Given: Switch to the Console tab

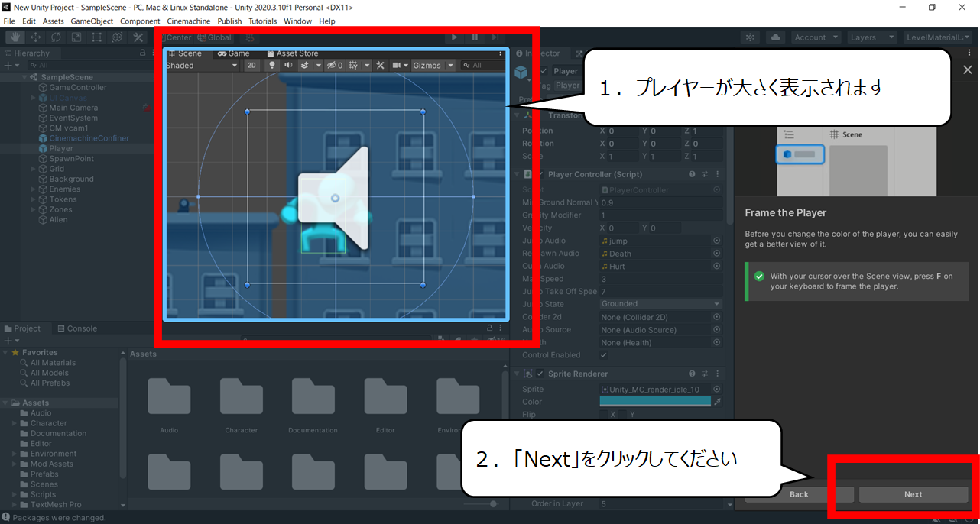Looking at the screenshot, I should click(x=76, y=328).
